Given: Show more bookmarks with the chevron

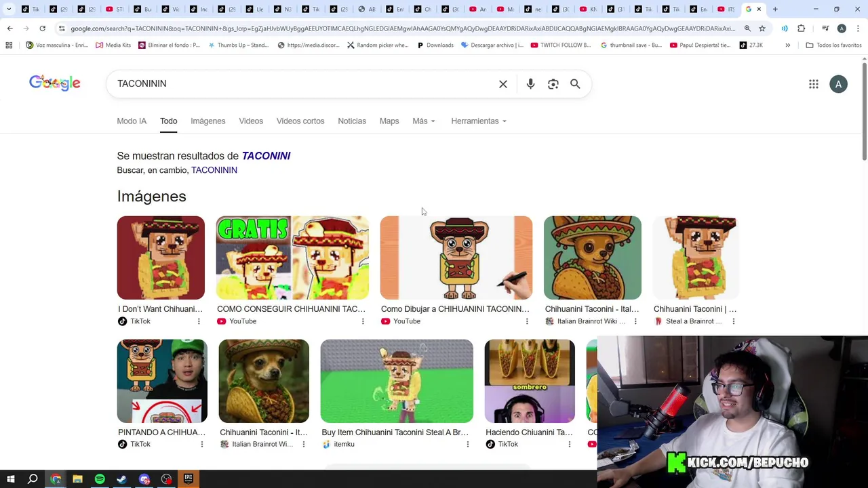Looking at the screenshot, I should click(787, 45).
